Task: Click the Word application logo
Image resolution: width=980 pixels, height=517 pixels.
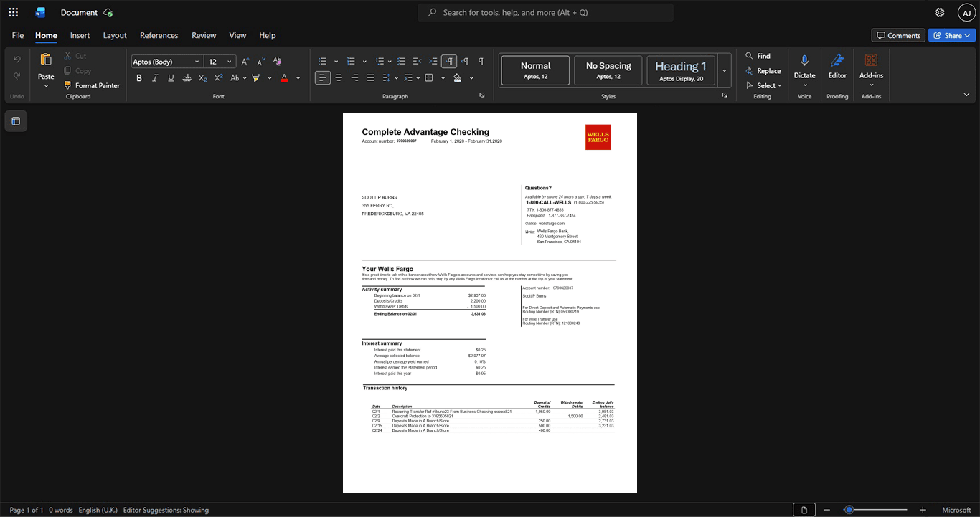Action: 41,12
